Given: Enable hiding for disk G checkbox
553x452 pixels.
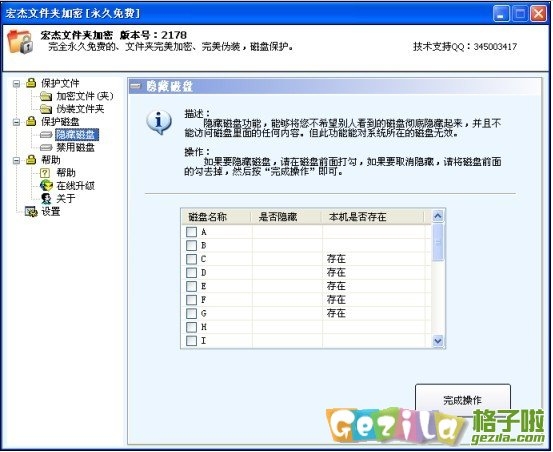Looking at the screenshot, I should coord(191,313).
